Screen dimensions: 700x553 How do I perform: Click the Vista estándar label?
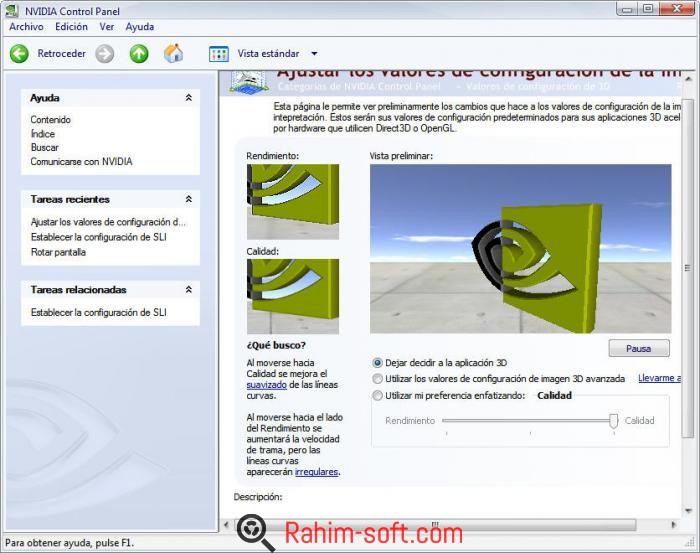point(268,54)
